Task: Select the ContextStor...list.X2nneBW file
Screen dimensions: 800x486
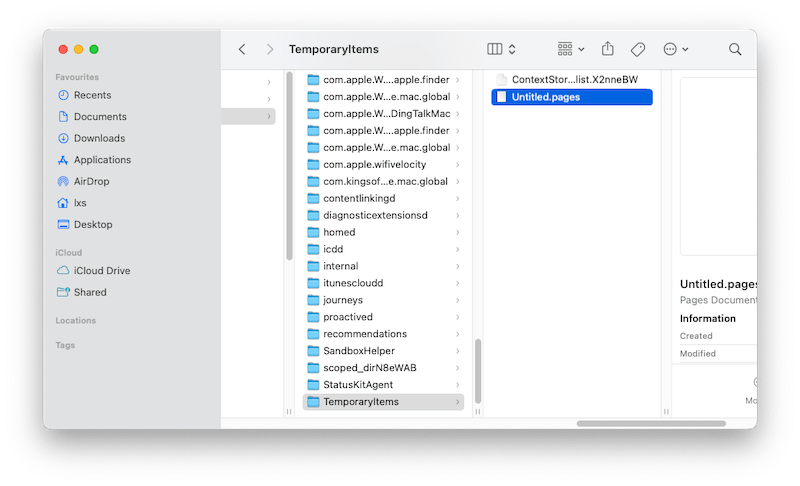Action: click(574, 79)
